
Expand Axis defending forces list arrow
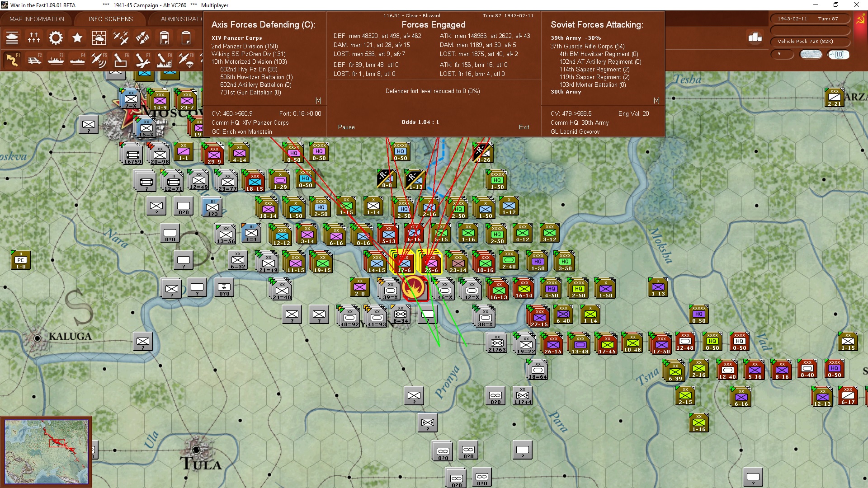point(318,100)
